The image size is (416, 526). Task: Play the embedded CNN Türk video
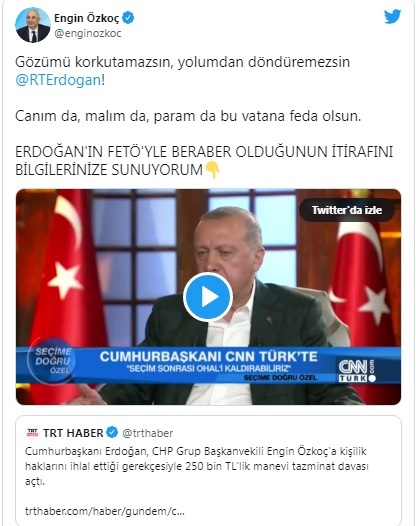coord(208,297)
